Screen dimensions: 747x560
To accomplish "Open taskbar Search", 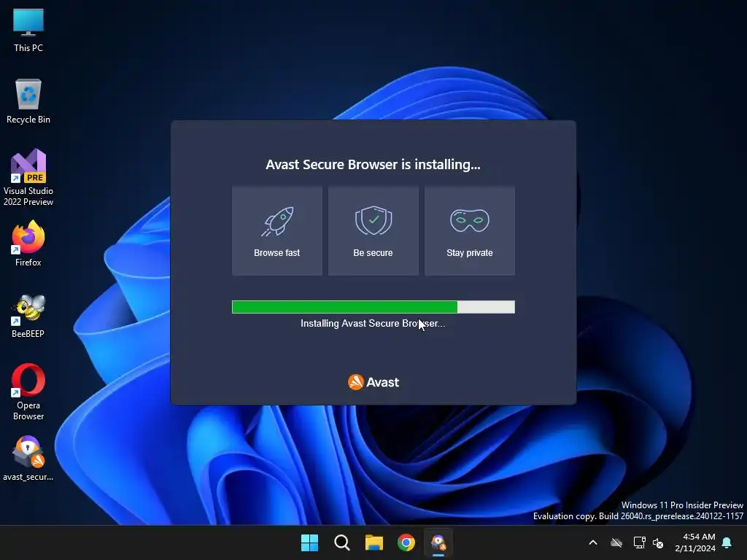I will [341, 542].
